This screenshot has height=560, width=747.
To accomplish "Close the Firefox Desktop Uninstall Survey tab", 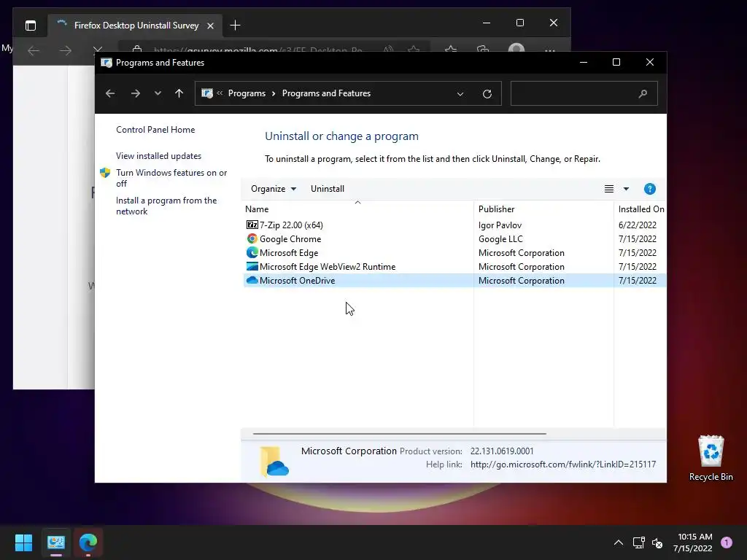I will [211, 26].
